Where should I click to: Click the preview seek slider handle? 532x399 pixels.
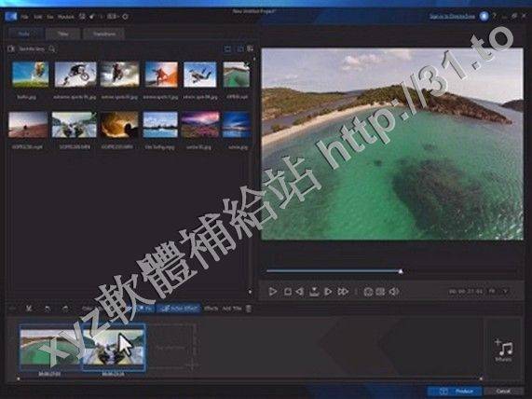[x=401, y=271]
